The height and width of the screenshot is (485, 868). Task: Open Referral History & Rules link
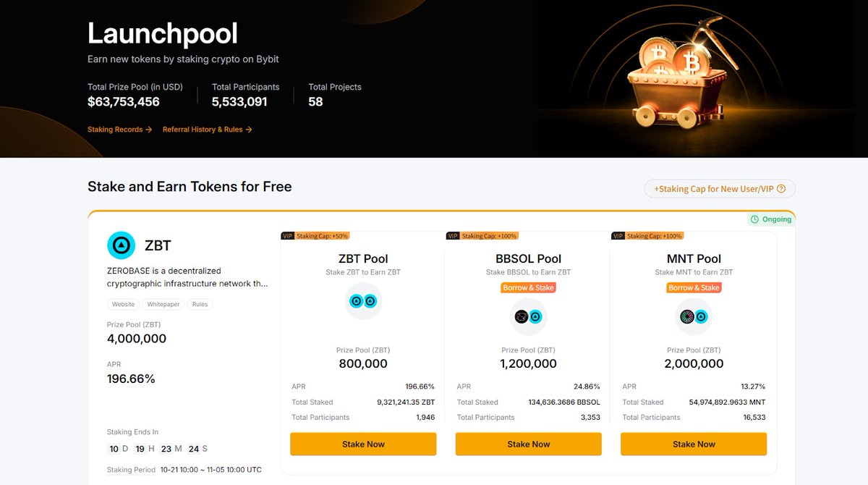207,130
